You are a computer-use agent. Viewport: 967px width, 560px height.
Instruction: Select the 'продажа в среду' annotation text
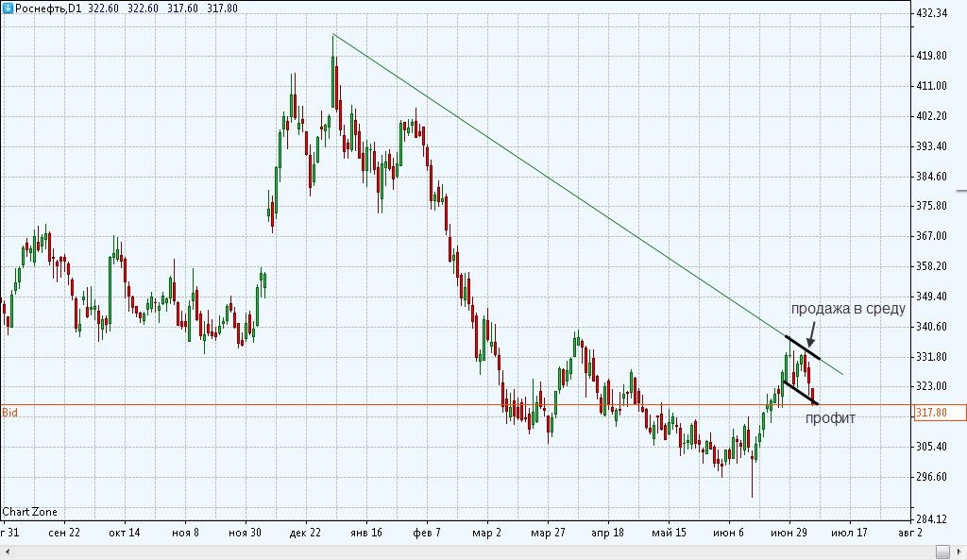(x=847, y=309)
